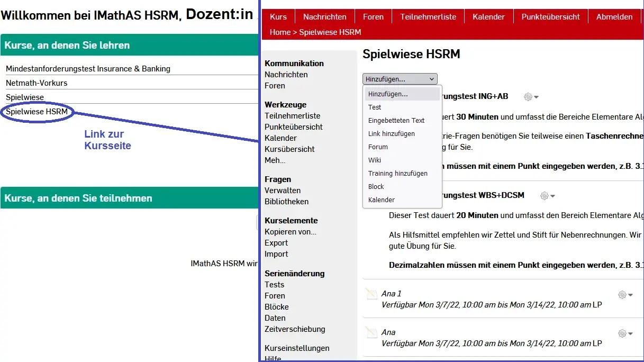The height and width of the screenshot is (362, 644).
Task: Open settings gear for Ana 1 item
Action: point(622,295)
